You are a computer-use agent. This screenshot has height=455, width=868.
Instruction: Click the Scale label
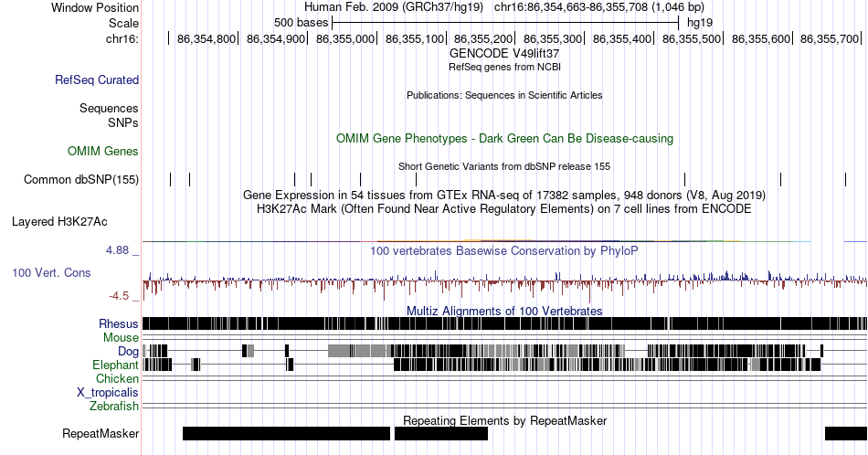pos(123,23)
